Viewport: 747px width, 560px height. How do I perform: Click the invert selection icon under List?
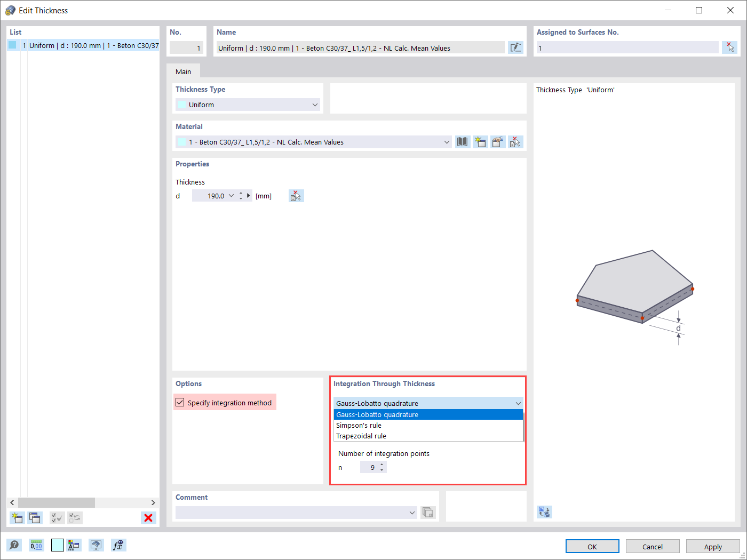(x=75, y=518)
